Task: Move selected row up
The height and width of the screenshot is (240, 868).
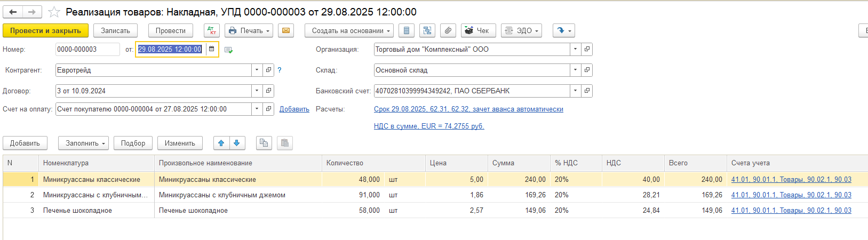Action: (221, 143)
